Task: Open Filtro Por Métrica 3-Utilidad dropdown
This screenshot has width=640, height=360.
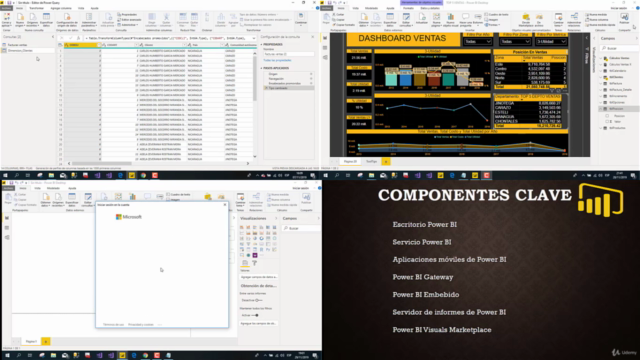Action: [551, 42]
